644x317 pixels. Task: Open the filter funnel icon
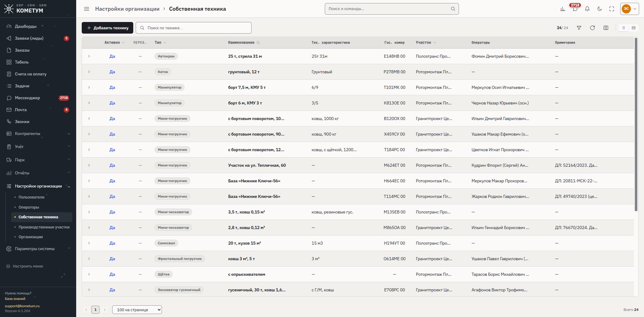(579, 28)
